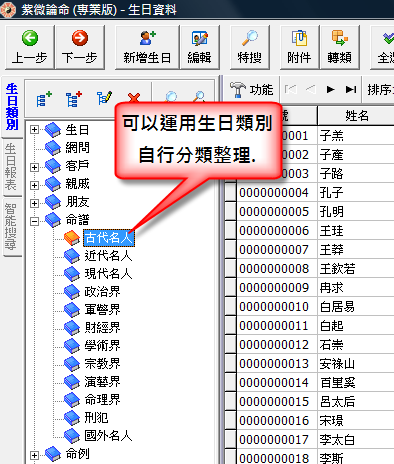Click the 命譜 blue book icon
394x464 pixels.
click(x=53, y=220)
